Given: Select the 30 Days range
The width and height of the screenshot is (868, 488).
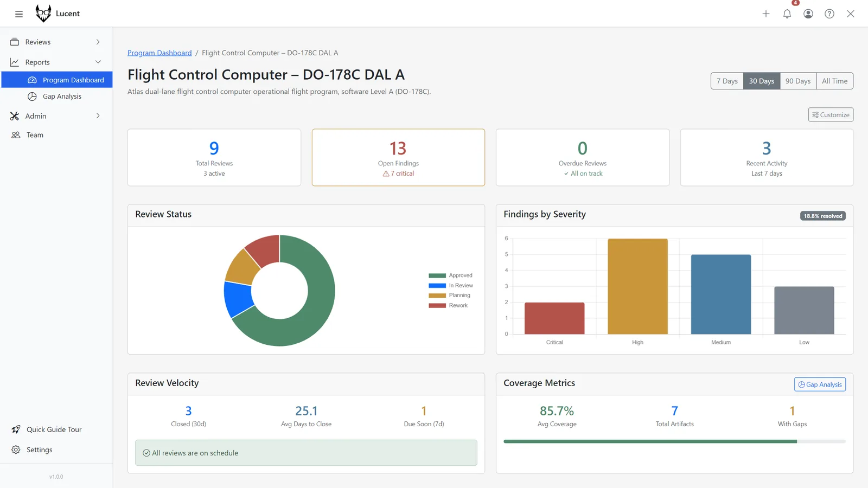Looking at the screenshot, I should (762, 81).
